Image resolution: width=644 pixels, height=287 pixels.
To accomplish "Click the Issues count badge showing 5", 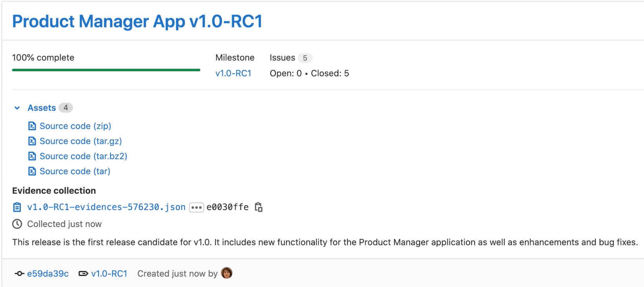I will (306, 58).
